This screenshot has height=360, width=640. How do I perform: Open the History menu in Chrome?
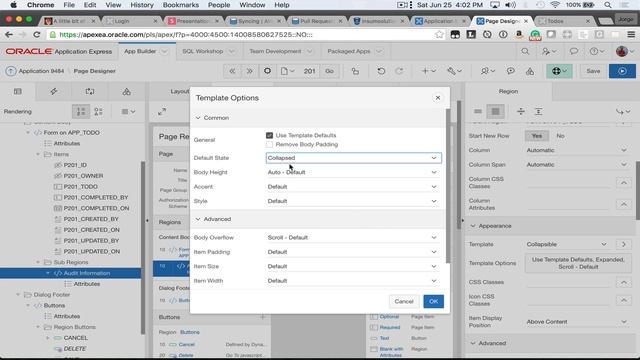pos(142,5)
